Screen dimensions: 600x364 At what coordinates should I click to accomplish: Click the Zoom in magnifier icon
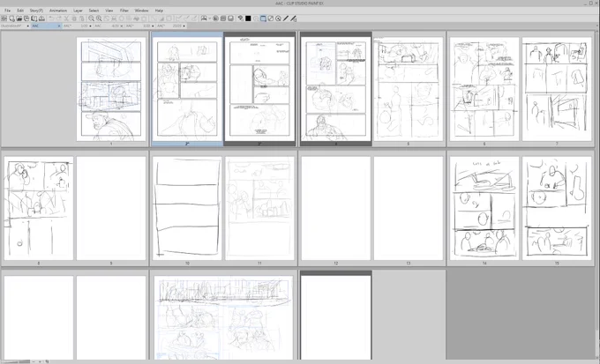pyautogui.click(x=99, y=19)
